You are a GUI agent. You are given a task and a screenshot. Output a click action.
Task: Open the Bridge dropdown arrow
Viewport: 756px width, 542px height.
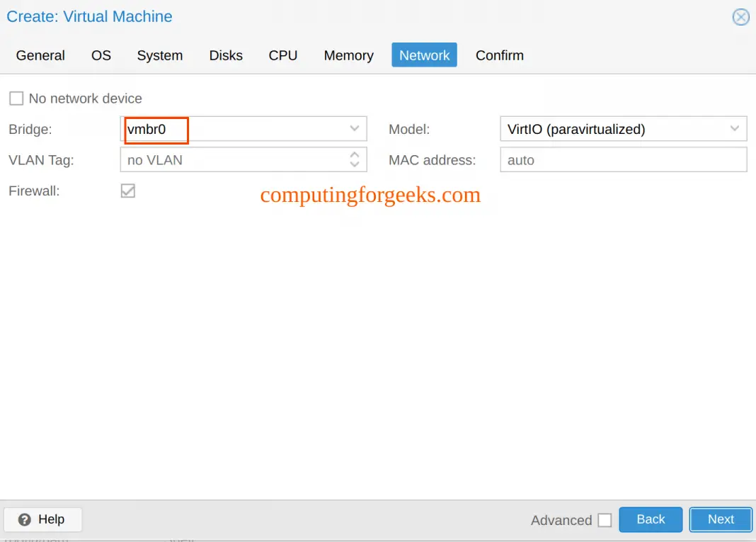[x=354, y=129]
